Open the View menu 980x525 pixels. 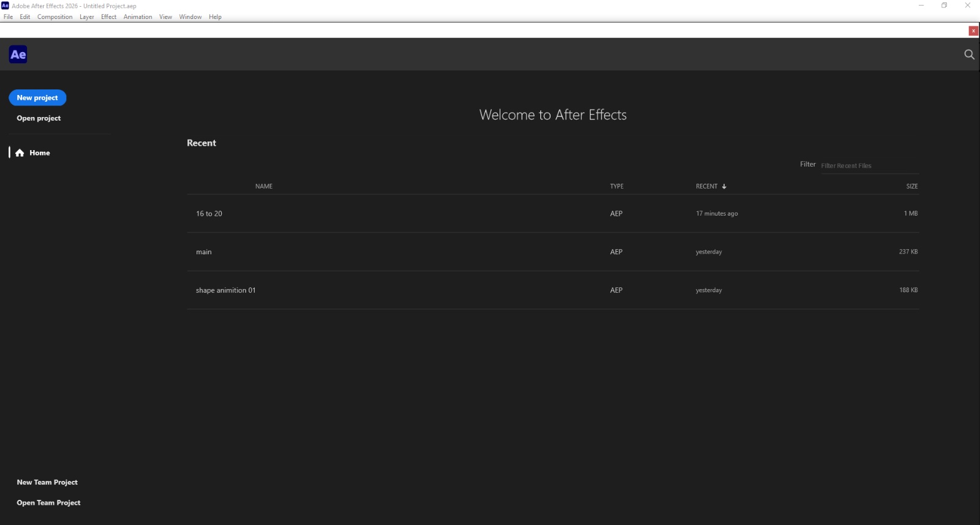click(165, 17)
